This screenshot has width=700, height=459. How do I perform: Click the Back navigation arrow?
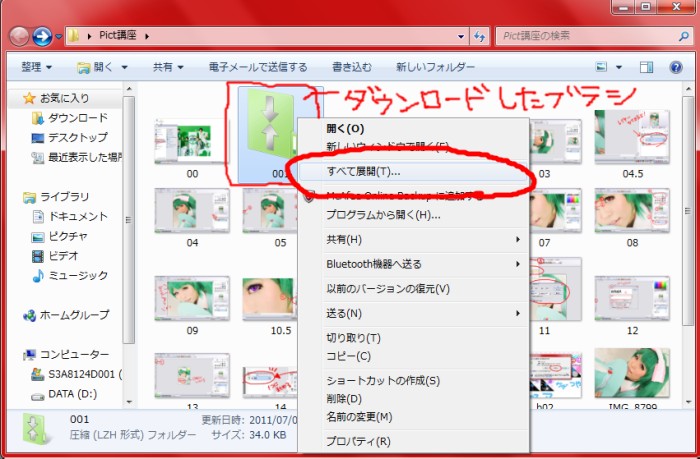pos(19,36)
